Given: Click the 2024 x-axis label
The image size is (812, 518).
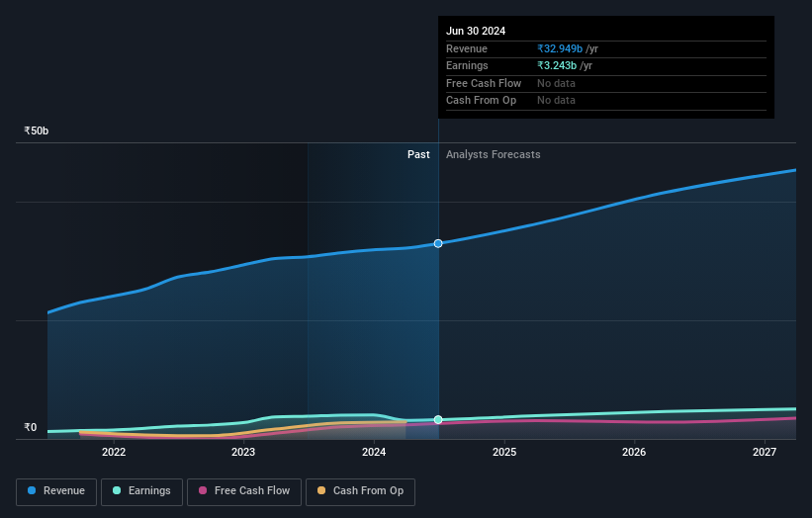Looking at the screenshot, I should (x=374, y=453).
